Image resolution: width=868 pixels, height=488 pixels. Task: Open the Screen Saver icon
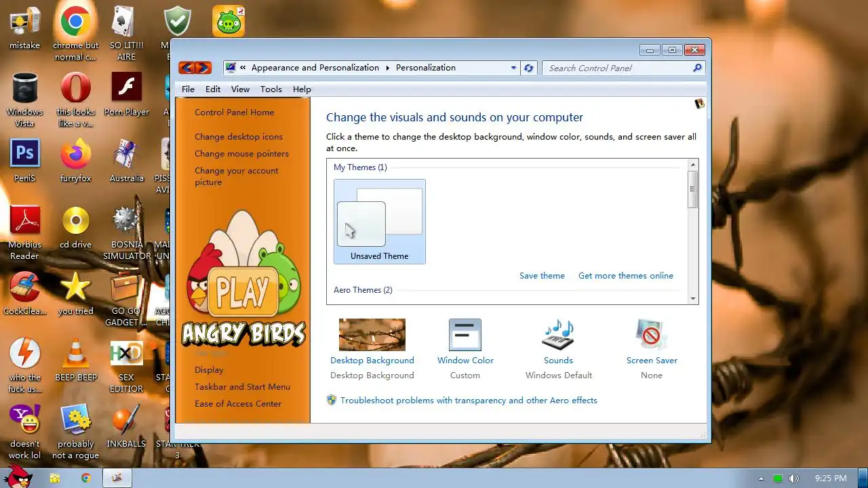652,335
